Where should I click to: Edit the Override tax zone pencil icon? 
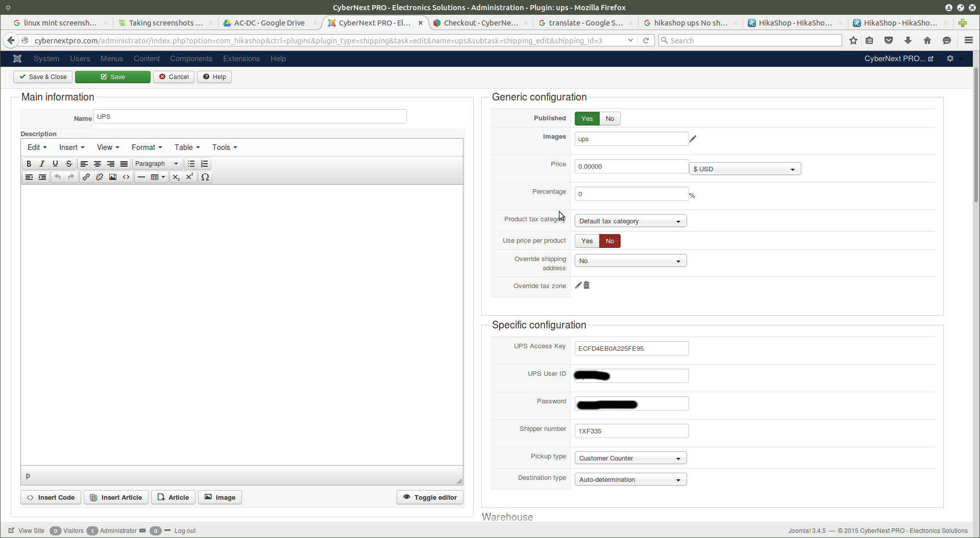pyautogui.click(x=578, y=285)
